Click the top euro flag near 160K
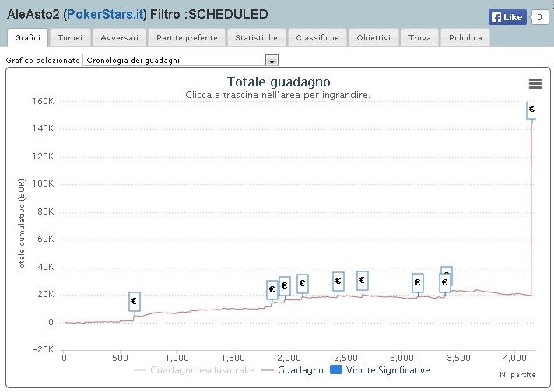Screen dimensions: 554x392 [x=531, y=110]
